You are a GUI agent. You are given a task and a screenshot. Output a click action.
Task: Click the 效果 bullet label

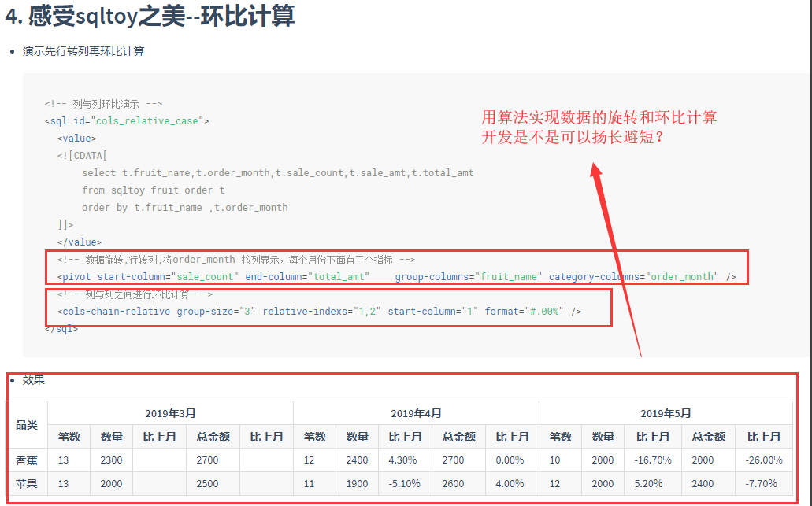coord(34,380)
